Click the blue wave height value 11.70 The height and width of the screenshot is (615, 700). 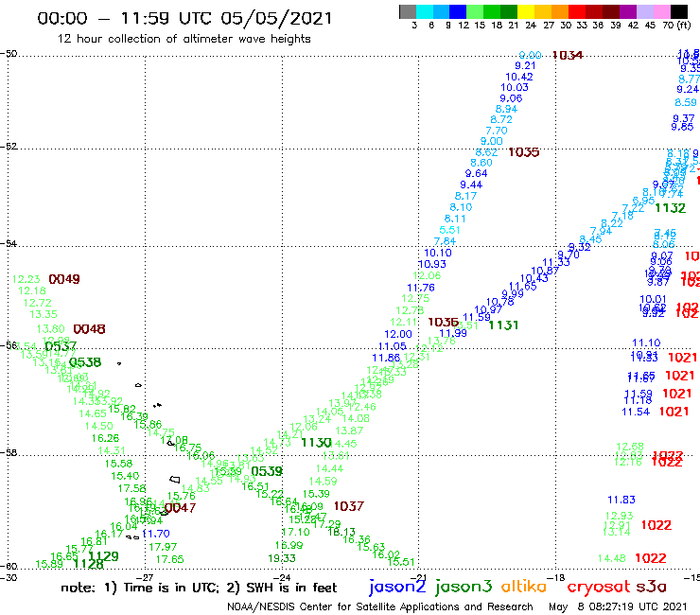[x=156, y=534]
